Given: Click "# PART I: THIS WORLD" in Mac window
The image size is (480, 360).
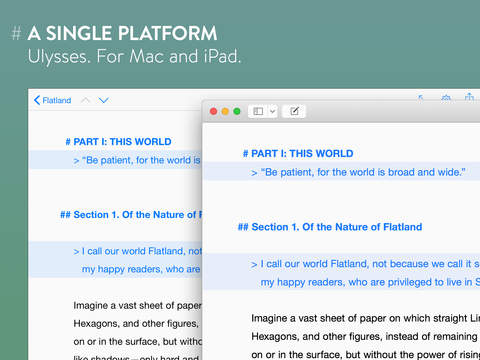Looking at the screenshot, I should tap(298, 154).
